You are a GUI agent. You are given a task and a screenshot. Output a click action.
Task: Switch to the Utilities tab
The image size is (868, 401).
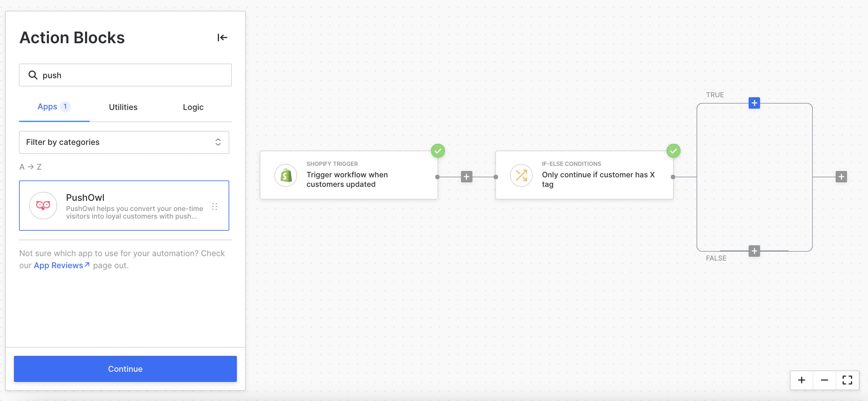click(123, 107)
